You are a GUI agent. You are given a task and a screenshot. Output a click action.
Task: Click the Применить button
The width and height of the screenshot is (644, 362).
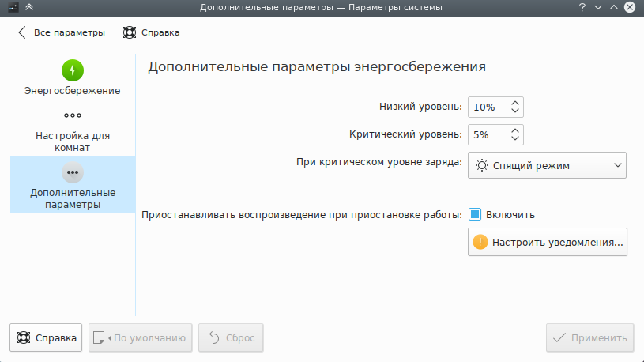tap(589, 338)
